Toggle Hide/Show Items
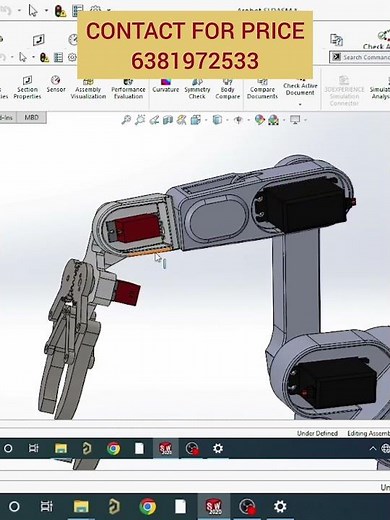This screenshot has width=390, height=520. [238, 120]
